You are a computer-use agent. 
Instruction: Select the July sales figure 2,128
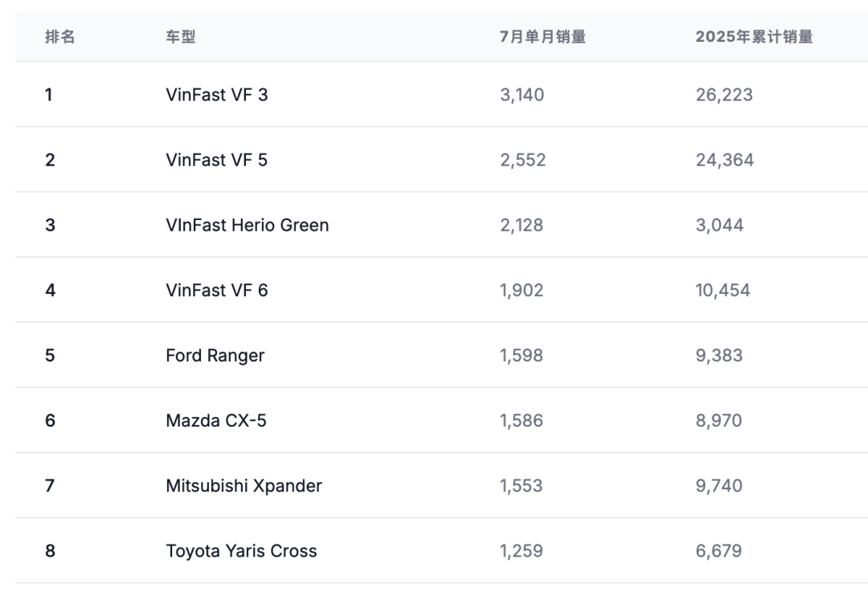click(522, 225)
